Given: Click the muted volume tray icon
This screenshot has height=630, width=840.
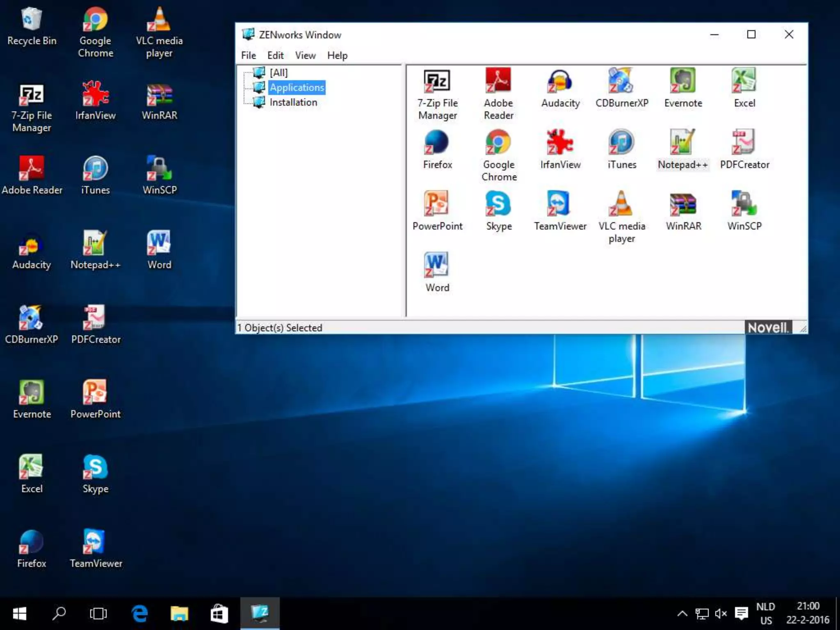Looking at the screenshot, I should 721,614.
